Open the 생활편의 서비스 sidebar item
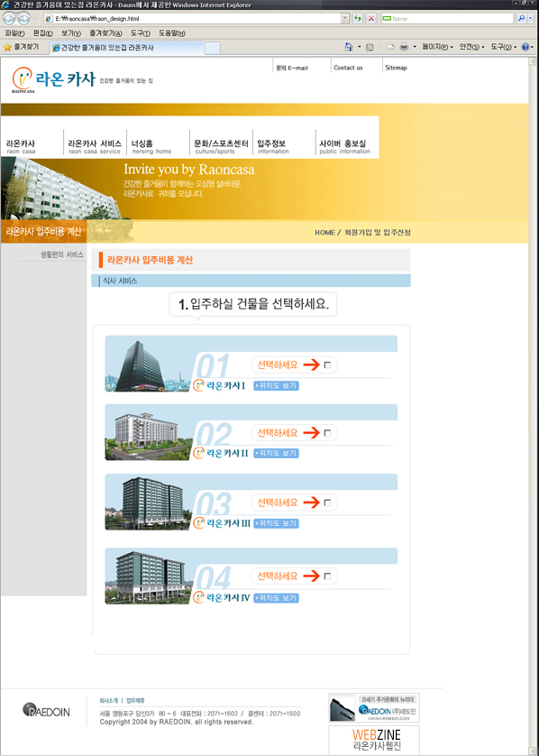The height and width of the screenshot is (756, 539). 61,254
